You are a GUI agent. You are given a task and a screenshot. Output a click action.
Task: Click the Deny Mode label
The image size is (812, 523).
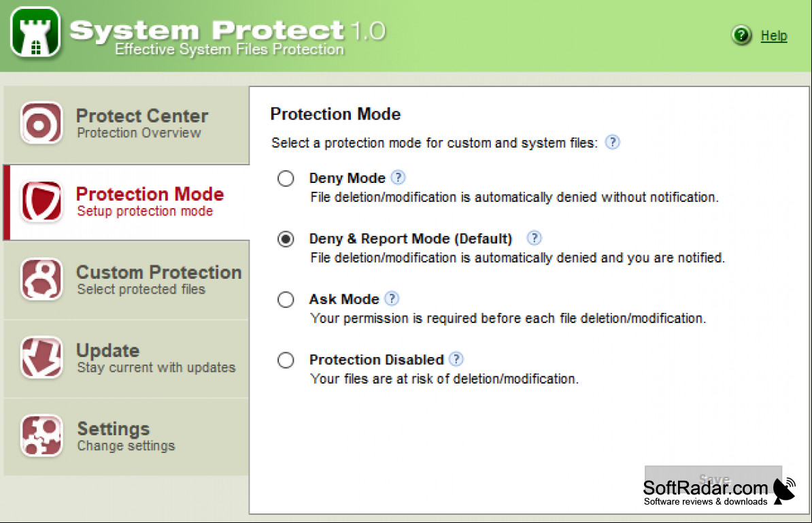pos(347,178)
